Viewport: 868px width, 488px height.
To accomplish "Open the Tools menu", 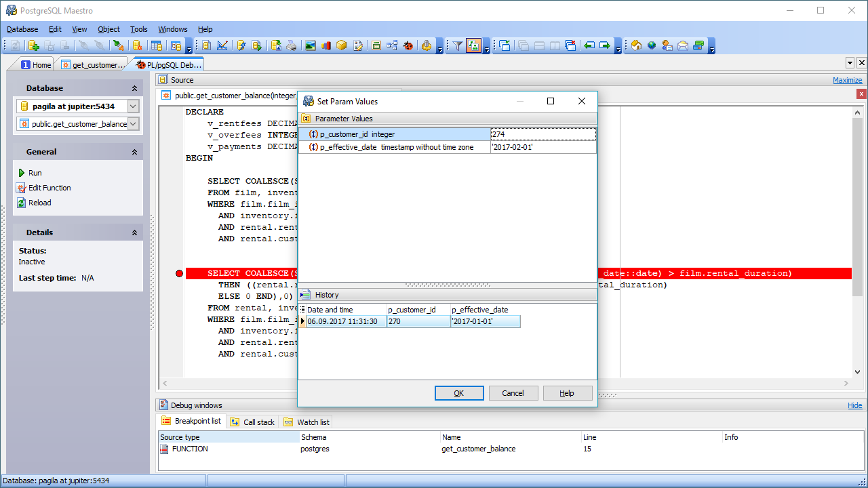I will tap(139, 29).
